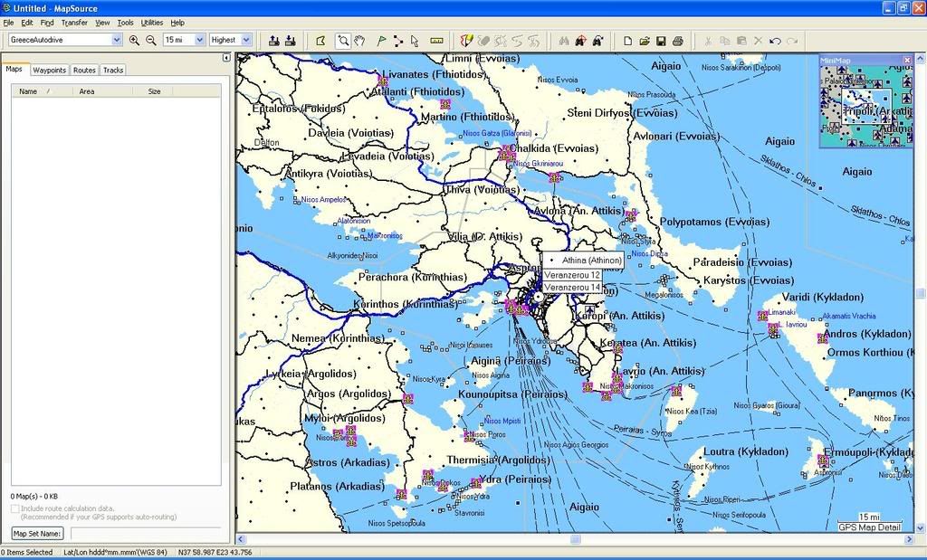Click the Find Nearest Places icon

point(580,41)
